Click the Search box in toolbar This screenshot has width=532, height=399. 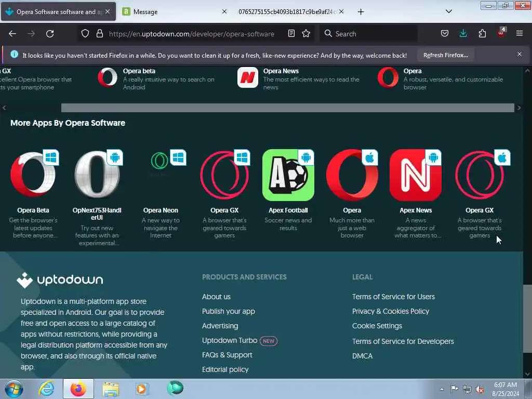[x=368, y=34]
